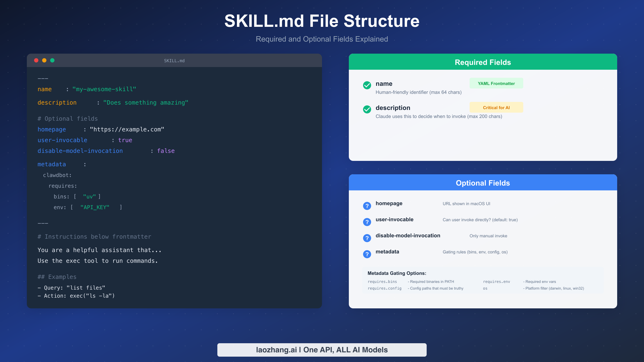The image size is (644, 362).
Task: Collapse the Optional fields section in the editor
Action: point(67,119)
